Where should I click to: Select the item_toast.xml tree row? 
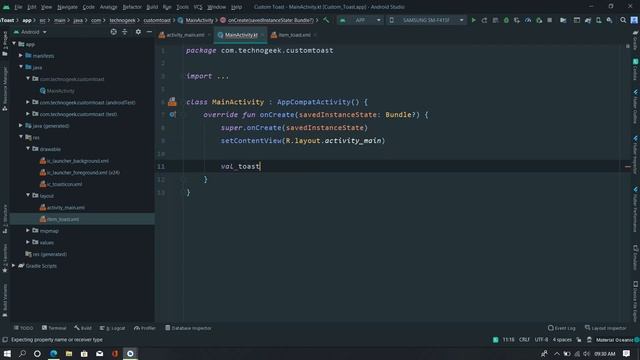82,219
